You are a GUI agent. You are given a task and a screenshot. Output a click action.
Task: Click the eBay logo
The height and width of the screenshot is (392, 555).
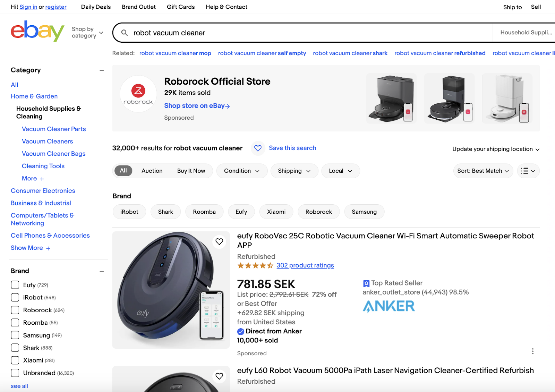[x=37, y=31]
